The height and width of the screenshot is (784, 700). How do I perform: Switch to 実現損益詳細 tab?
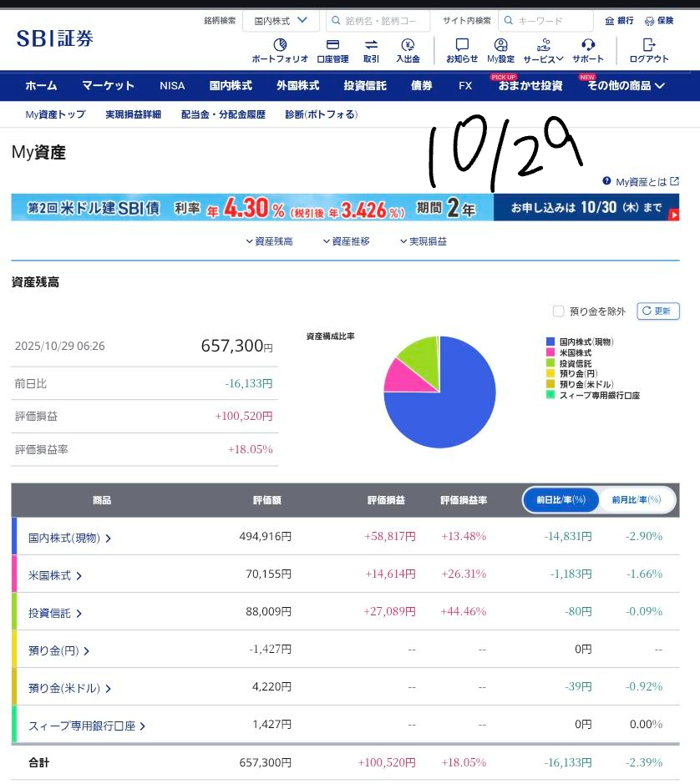pyautogui.click(x=134, y=114)
